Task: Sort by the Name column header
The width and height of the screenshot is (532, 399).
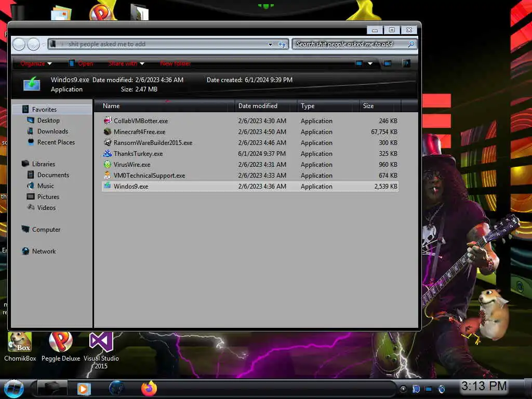Action: pos(164,106)
